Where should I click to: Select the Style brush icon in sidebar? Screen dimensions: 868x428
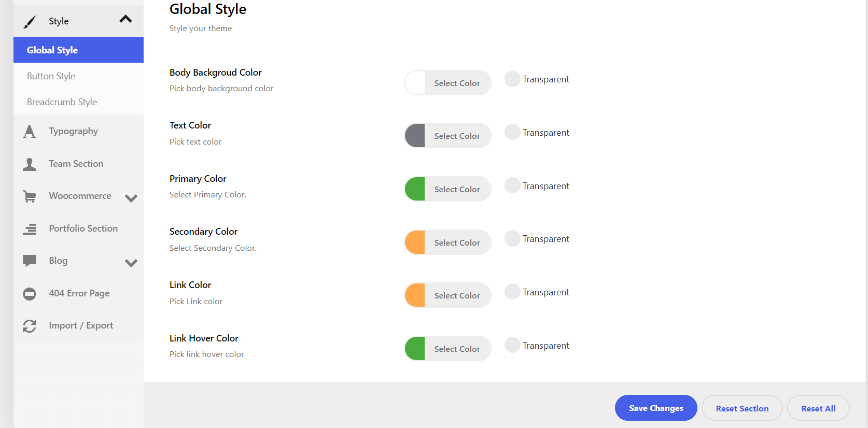pyautogui.click(x=30, y=21)
